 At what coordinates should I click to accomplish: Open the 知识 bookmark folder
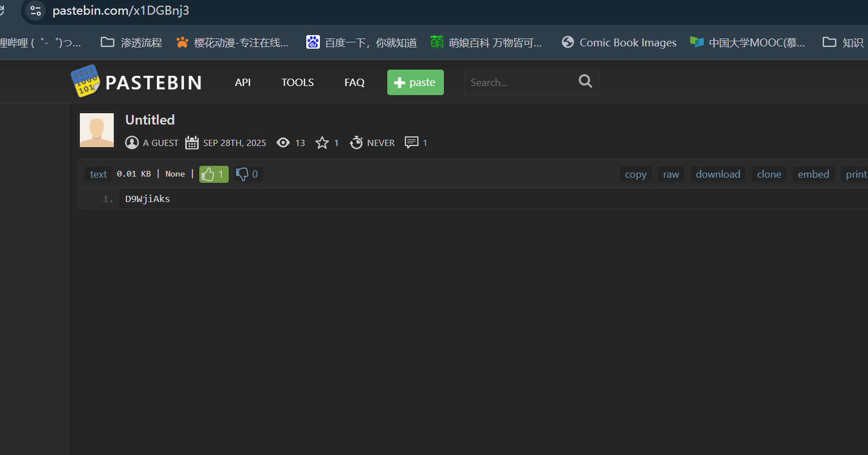click(x=843, y=42)
